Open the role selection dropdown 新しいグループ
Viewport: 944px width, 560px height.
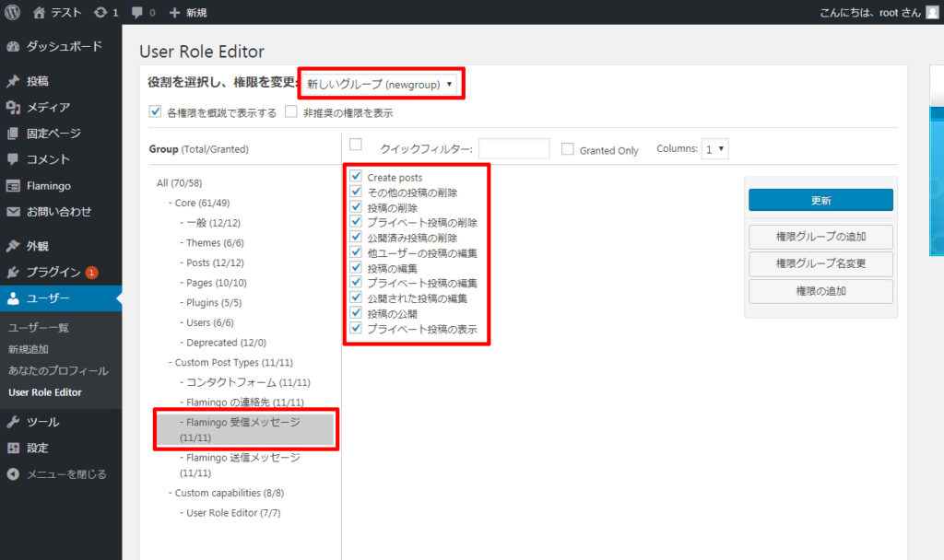381,84
